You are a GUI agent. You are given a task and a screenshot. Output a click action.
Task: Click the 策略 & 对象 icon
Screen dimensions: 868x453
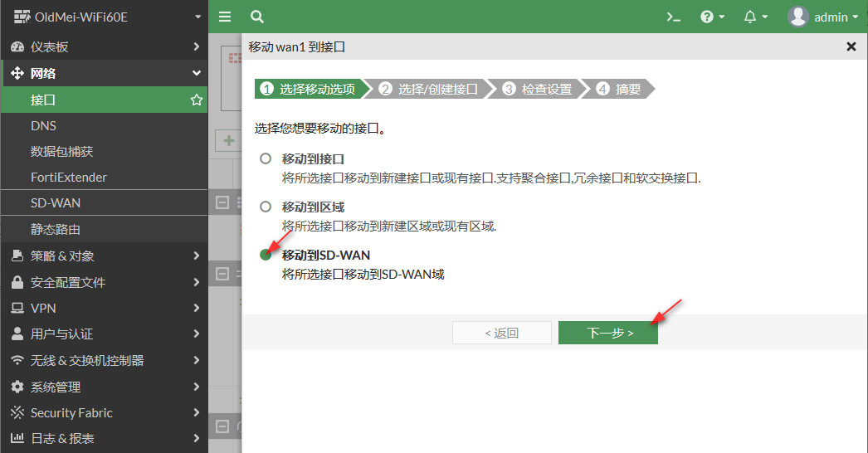[x=17, y=256]
